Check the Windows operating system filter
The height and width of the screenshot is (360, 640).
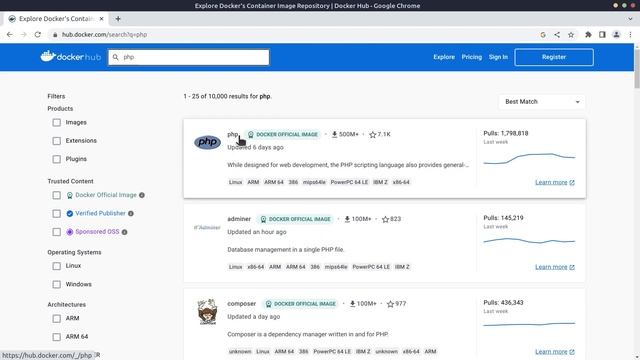pos(57,284)
